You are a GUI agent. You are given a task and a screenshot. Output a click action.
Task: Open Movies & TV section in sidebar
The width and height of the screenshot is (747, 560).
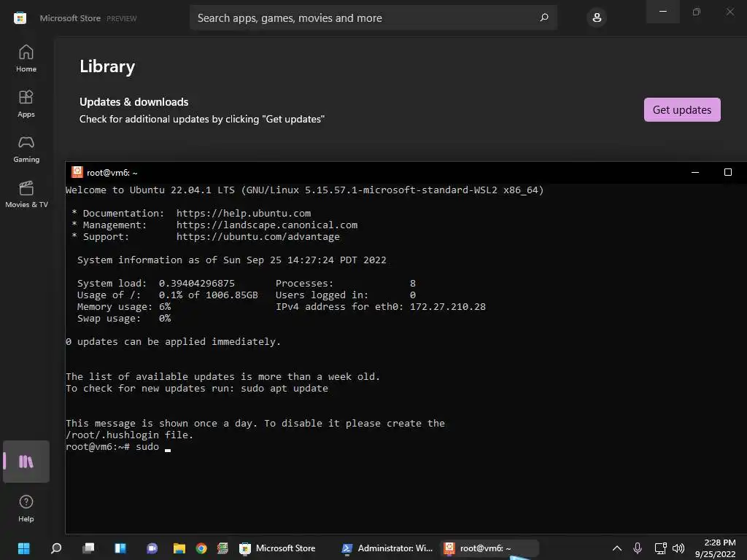(26, 194)
